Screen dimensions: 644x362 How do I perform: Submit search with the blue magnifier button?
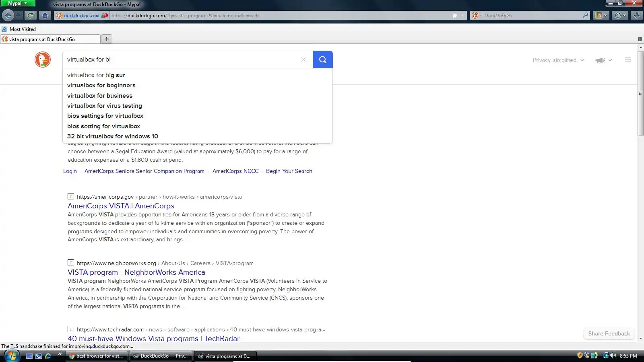[323, 60]
